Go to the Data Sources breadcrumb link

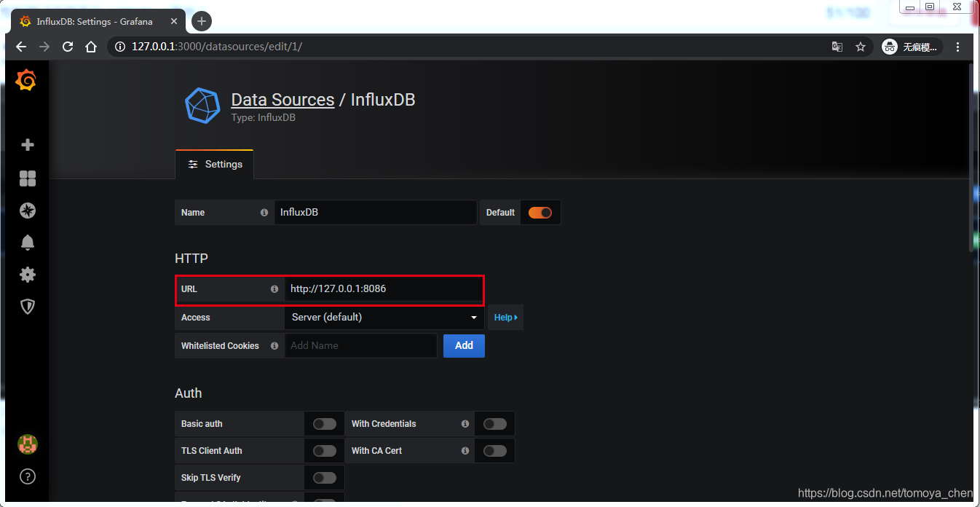tap(282, 100)
